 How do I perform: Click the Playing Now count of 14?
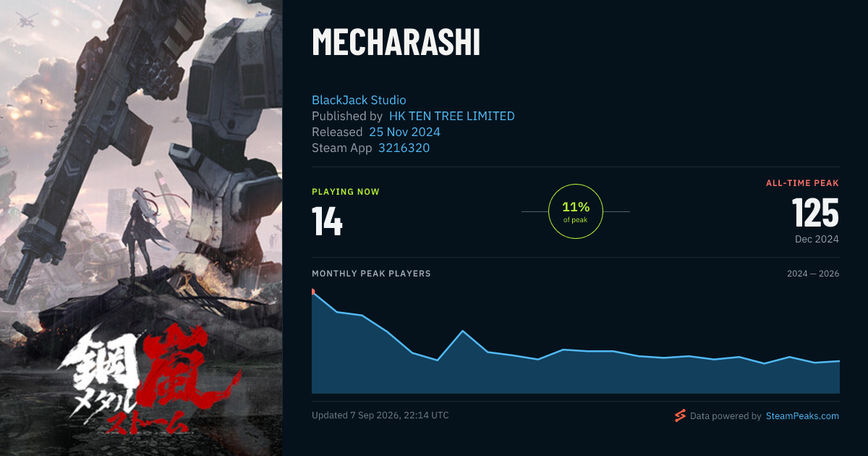327,221
